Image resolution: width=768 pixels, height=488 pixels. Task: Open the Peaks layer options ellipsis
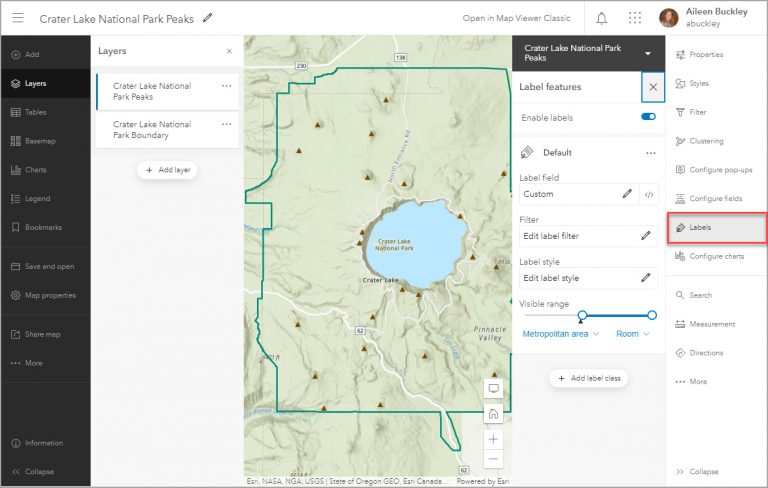click(x=227, y=86)
